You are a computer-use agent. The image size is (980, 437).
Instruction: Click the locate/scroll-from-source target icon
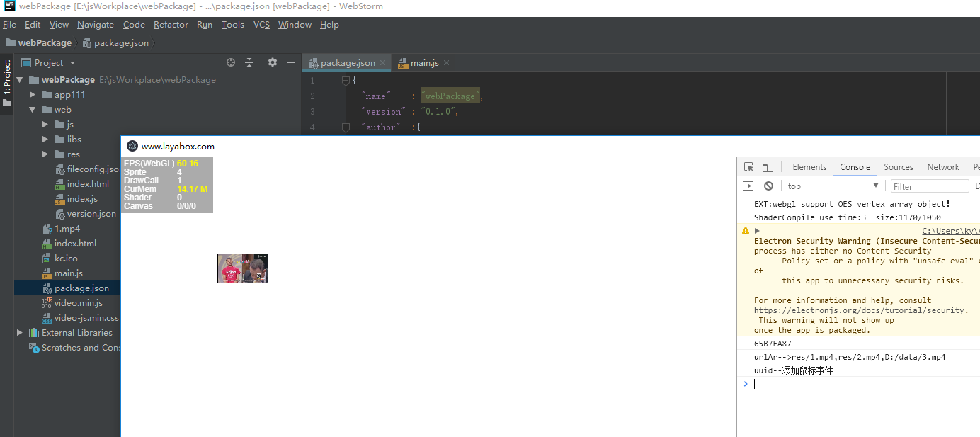(231, 62)
